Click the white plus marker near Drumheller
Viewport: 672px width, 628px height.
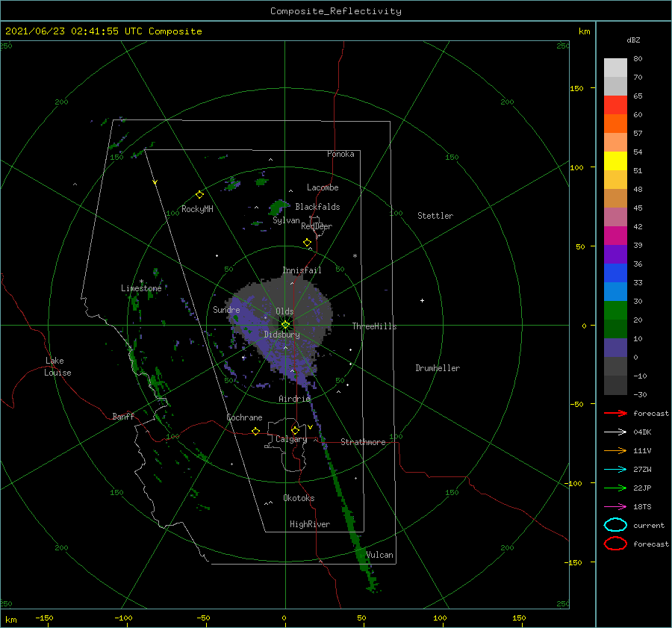[x=422, y=300]
